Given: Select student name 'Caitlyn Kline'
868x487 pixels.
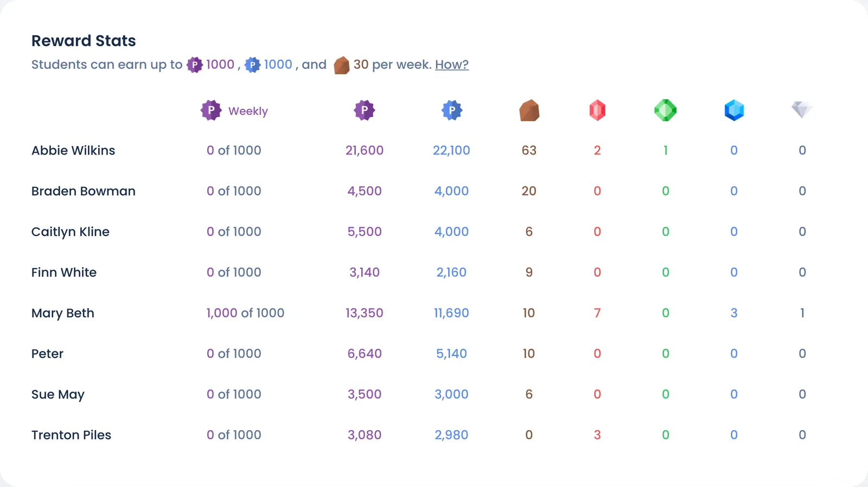Looking at the screenshot, I should coord(71,232).
